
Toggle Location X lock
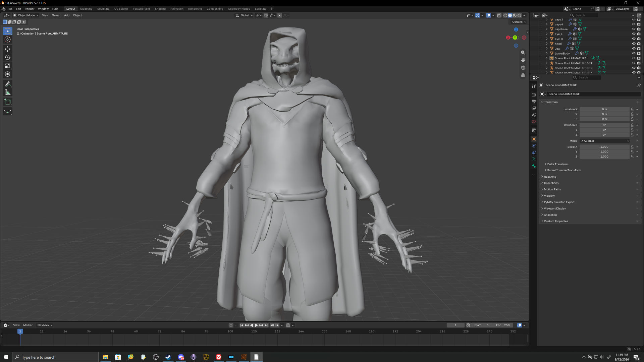coord(632,109)
